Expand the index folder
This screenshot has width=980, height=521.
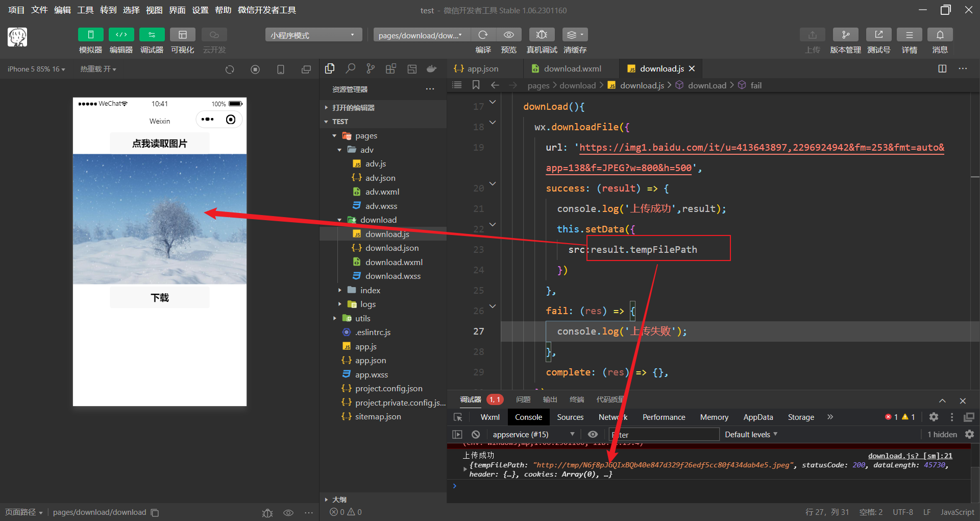383,290
